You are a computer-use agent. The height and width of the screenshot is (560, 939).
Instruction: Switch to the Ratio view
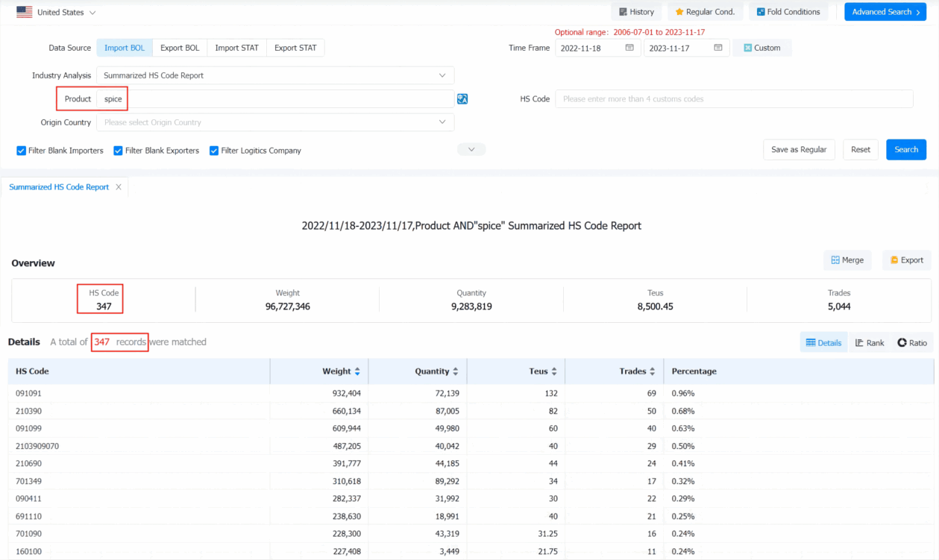click(x=911, y=343)
